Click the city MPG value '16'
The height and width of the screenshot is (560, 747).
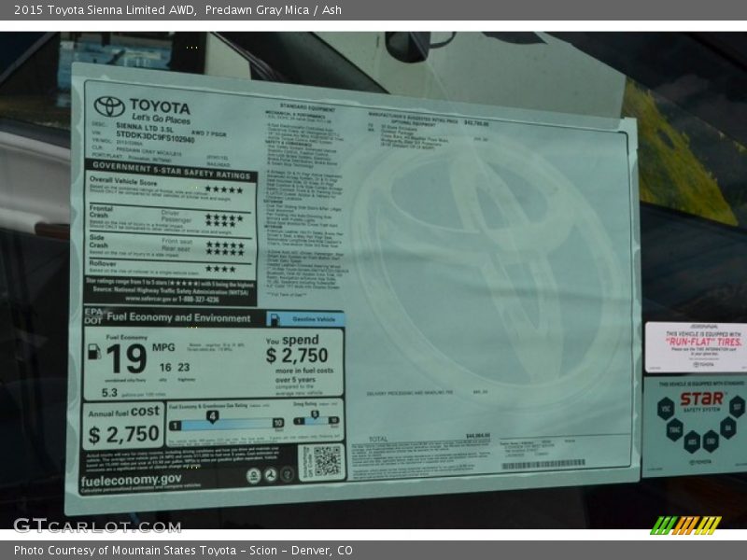pos(165,367)
